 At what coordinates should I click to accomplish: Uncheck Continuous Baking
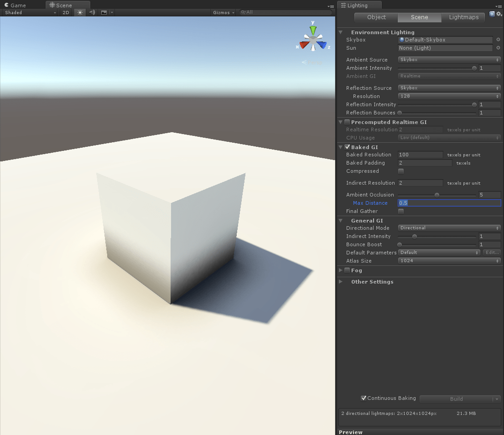(364, 398)
